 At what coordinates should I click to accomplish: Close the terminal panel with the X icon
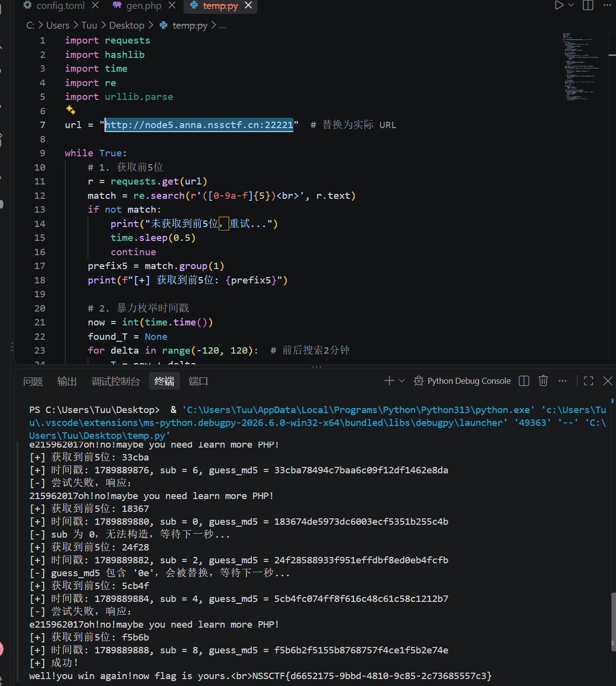click(x=608, y=380)
